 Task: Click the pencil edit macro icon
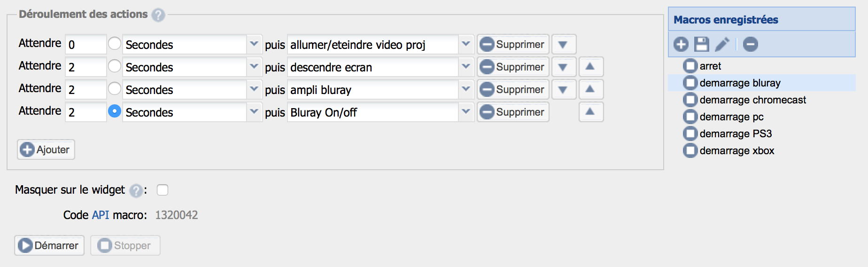point(722,44)
